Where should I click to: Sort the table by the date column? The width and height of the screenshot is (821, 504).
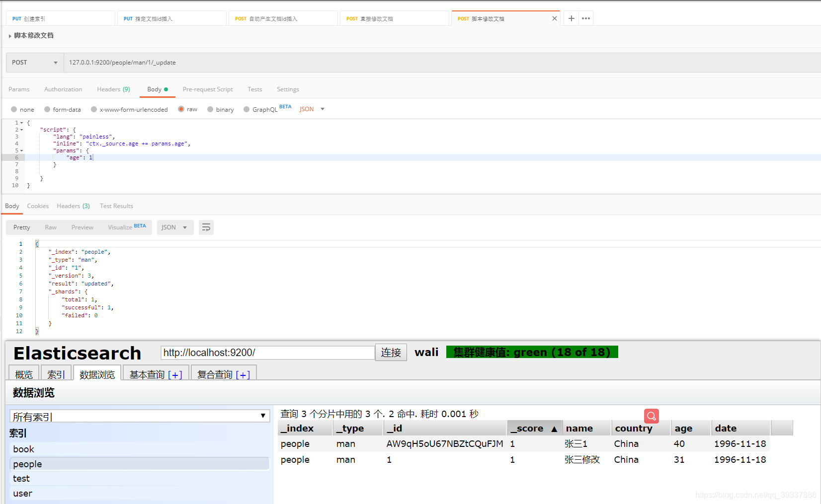pyautogui.click(x=741, y=428)
